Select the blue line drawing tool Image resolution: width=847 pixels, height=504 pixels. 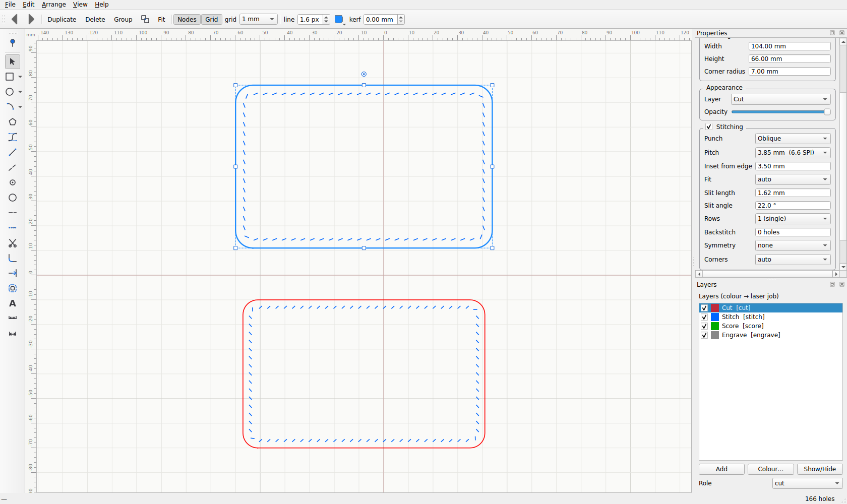tap(13, 152)
